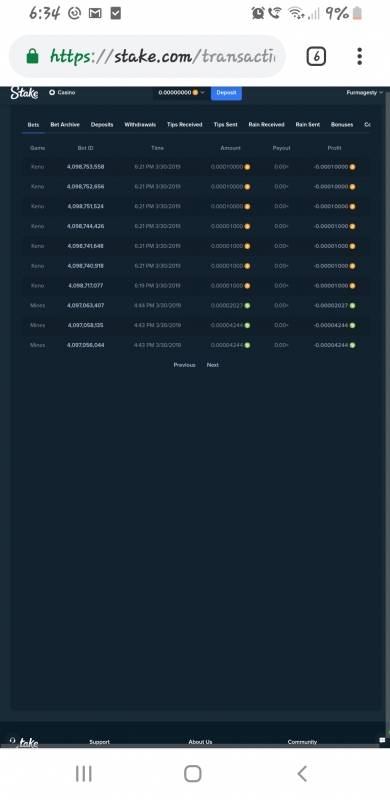Screen dimensions: 390x800
Task: Click the Time column header
Action: coord(157,148)
